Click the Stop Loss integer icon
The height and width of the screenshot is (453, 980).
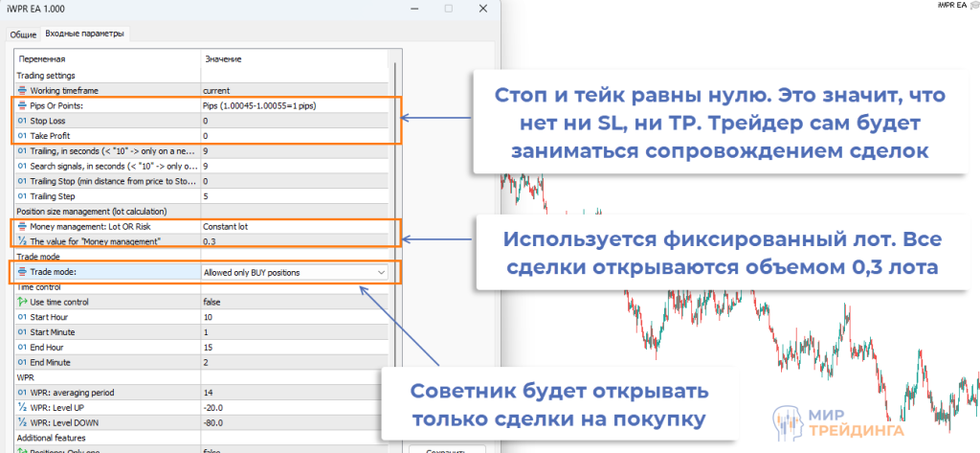(23, 121)
